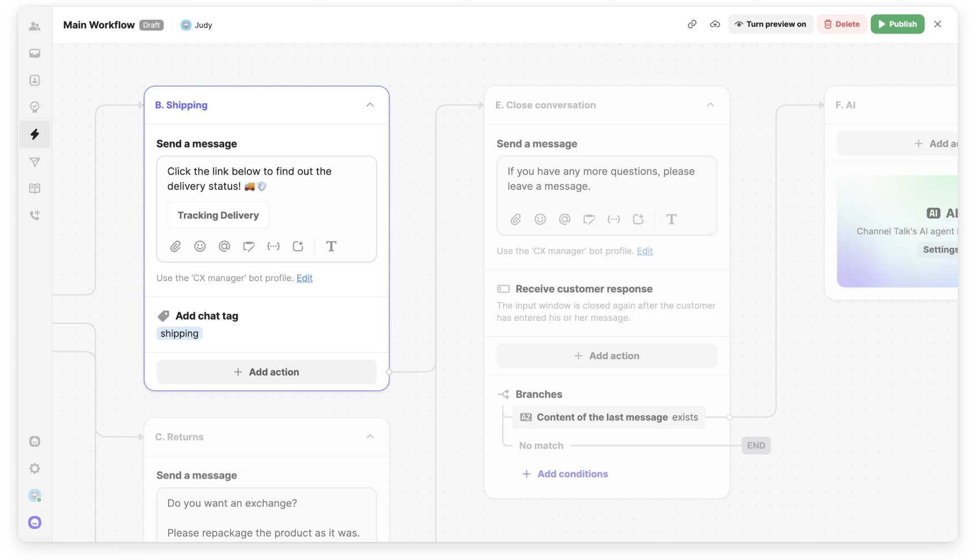The height and width of the screenshot is (560, 976).
Task: Add a link button via the square-plus icon
Action: (x=298, y=246)
